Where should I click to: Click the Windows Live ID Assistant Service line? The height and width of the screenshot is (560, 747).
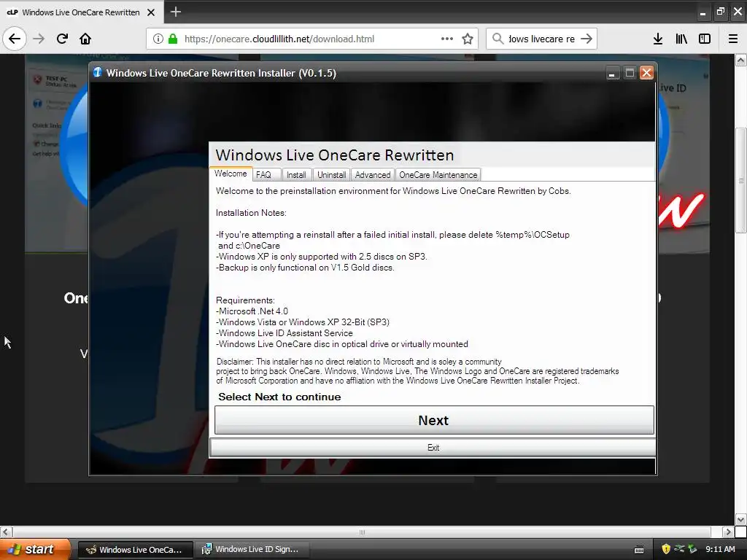pos(285,333)
